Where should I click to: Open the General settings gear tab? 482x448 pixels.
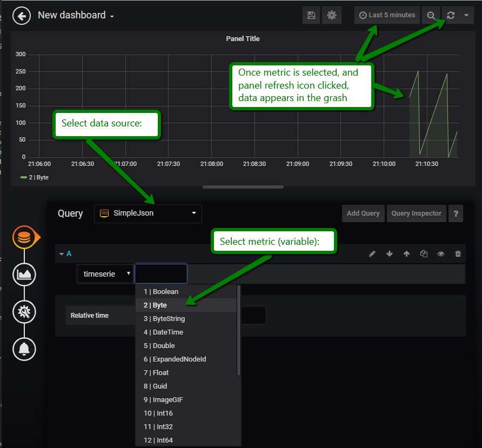click(x=24, y=311)
